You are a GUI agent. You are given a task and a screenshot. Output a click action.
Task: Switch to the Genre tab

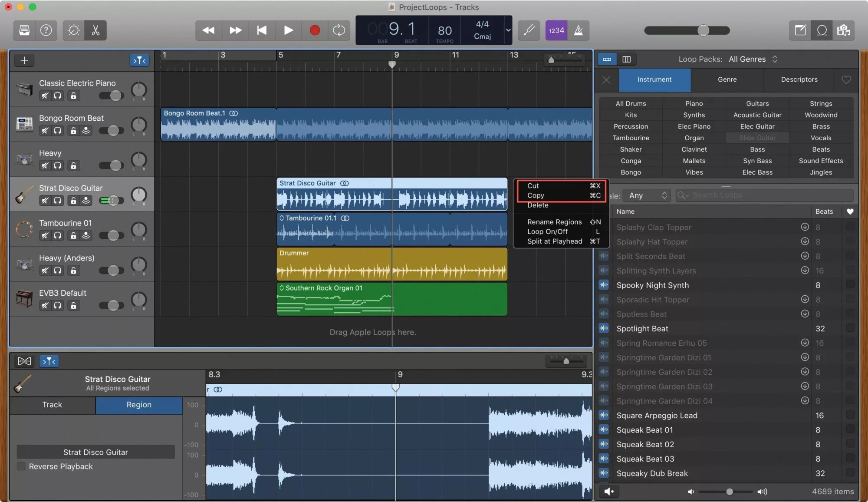pyautogui.click(x=727, y=80)
